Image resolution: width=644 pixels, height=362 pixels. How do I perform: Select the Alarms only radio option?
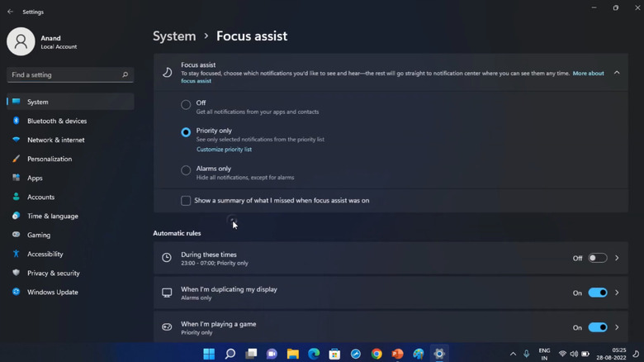186,170
